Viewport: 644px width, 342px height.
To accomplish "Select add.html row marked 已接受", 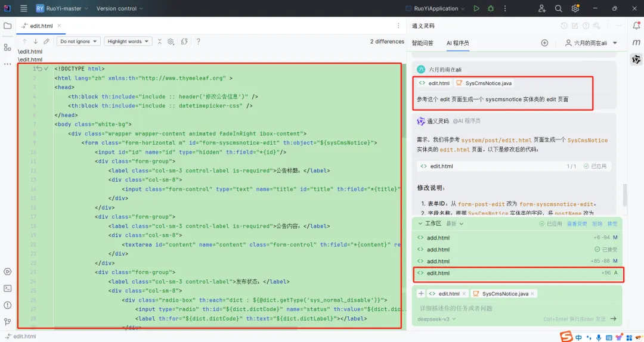I will click(518, 250).
